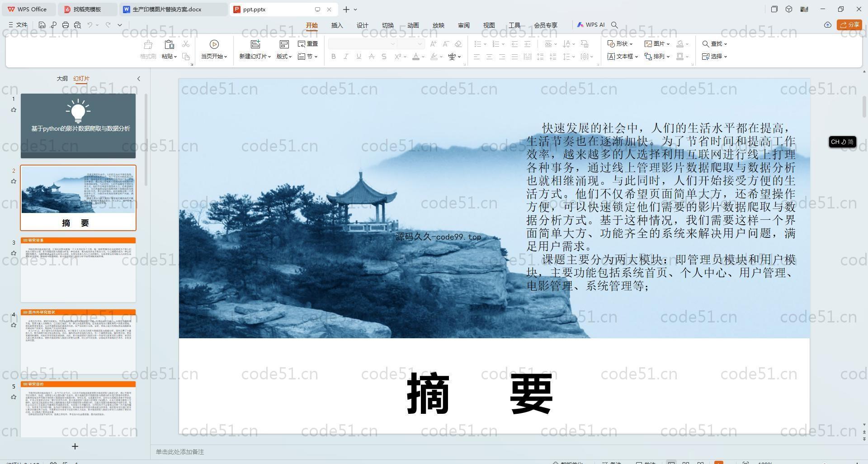The width and height of the screenshot is (868, 464).
Task: Open the Slide Show (放映) ribbon tab
Action: pos(438,25)
